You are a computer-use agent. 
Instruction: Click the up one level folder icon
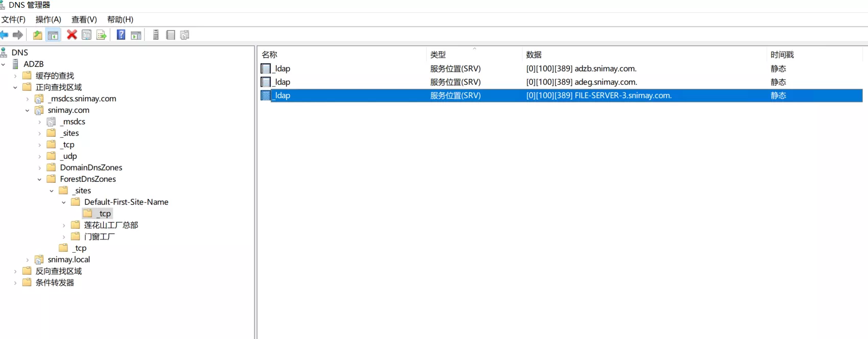pos(37,35)
